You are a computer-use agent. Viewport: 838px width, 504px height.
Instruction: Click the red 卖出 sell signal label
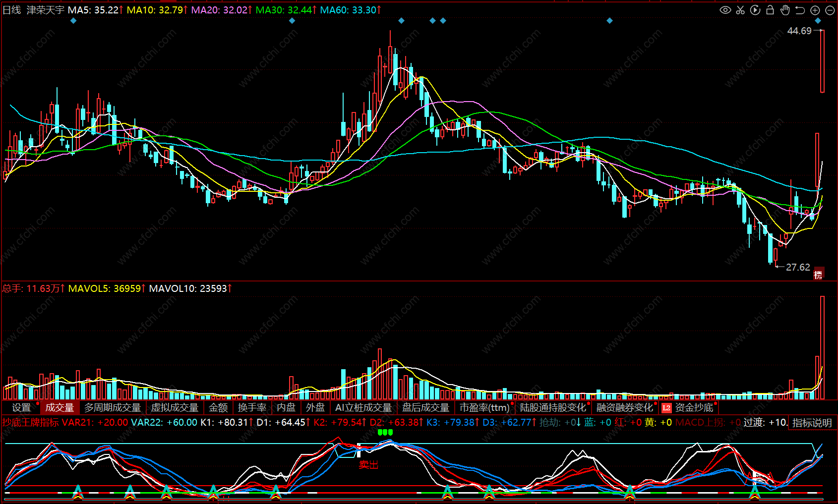pos(368,464)
